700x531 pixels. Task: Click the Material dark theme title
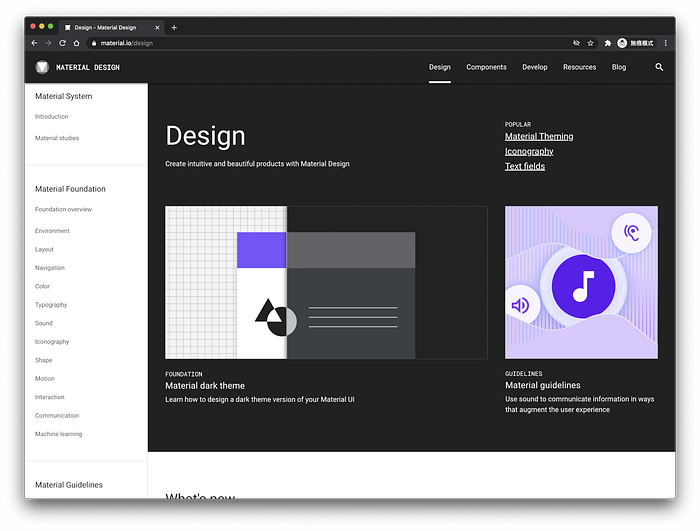tap(205, 385)
